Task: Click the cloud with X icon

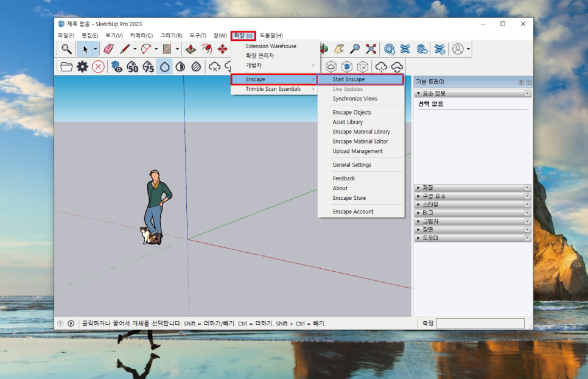Action: [x=214, y=67]
